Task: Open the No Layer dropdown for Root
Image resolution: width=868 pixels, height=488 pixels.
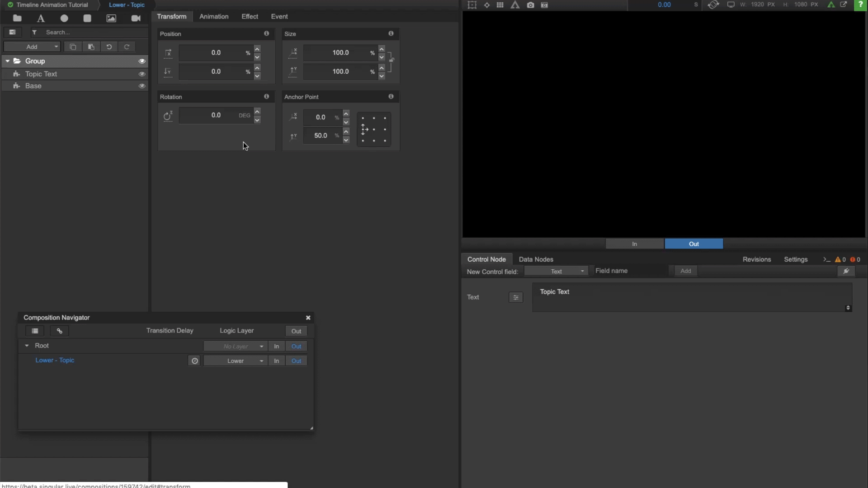Action: click(236, 346)
